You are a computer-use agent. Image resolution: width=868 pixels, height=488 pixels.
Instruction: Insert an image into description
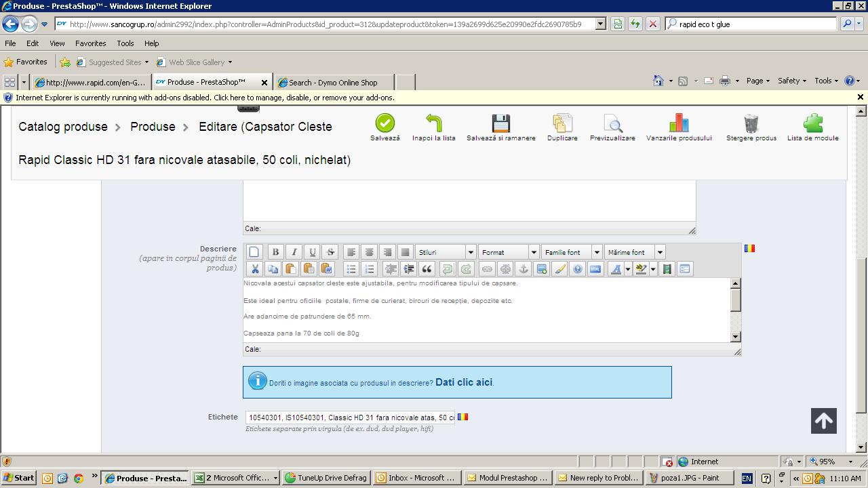(541, 269)
